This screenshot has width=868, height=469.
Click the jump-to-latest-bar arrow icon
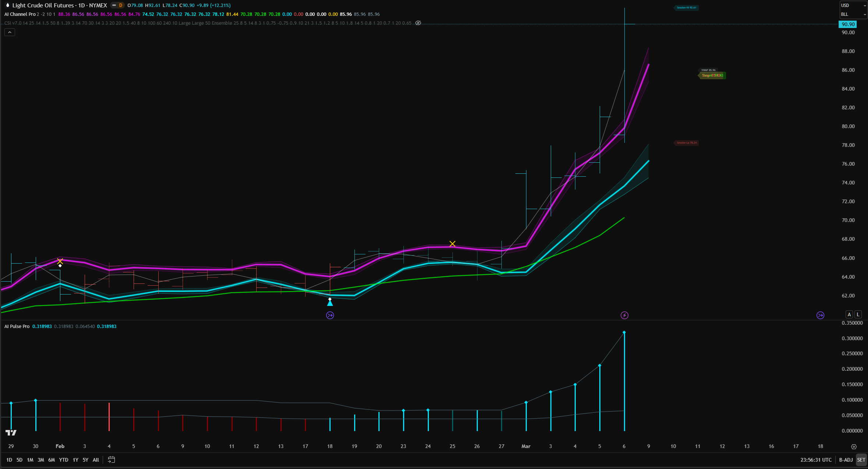pos(821,315)
